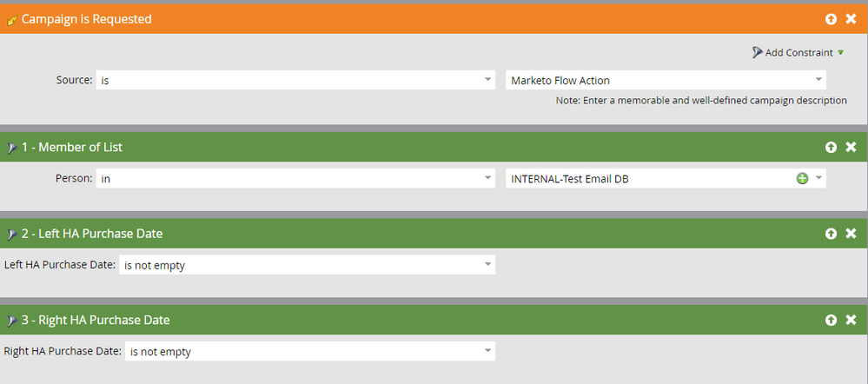Select '2 - Left HA Purchase Date' header title
The width and height of the screenshot is (868, 384).
tap(92, 234)
